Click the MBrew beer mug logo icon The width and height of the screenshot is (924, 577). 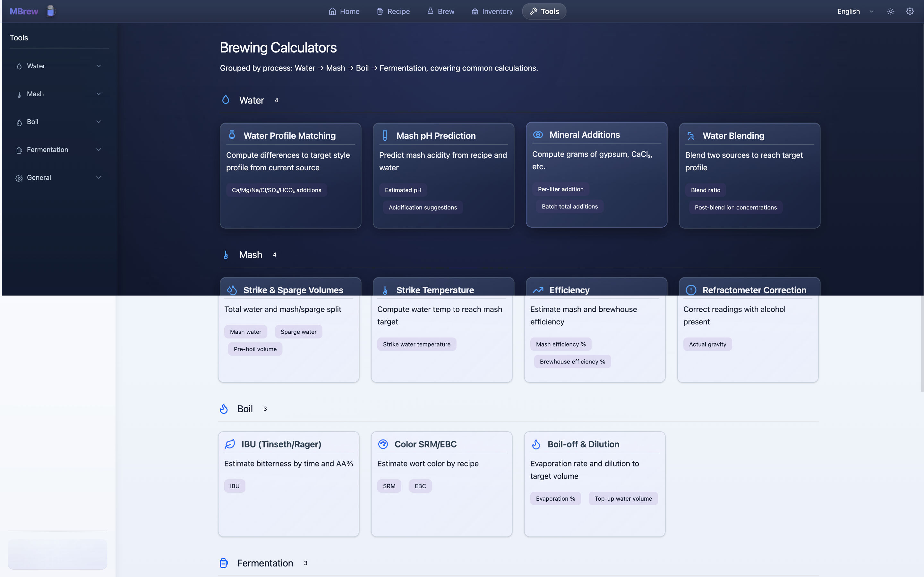pyautogui.click(x=51, y=11)
